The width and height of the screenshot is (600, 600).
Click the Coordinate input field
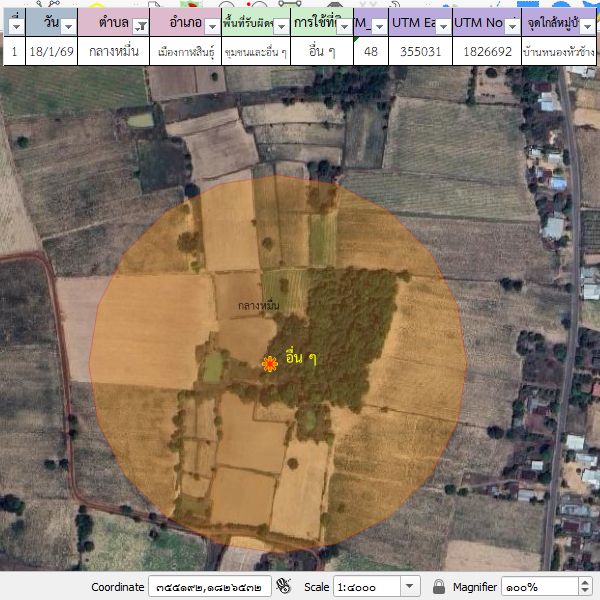tap(210, 586)
